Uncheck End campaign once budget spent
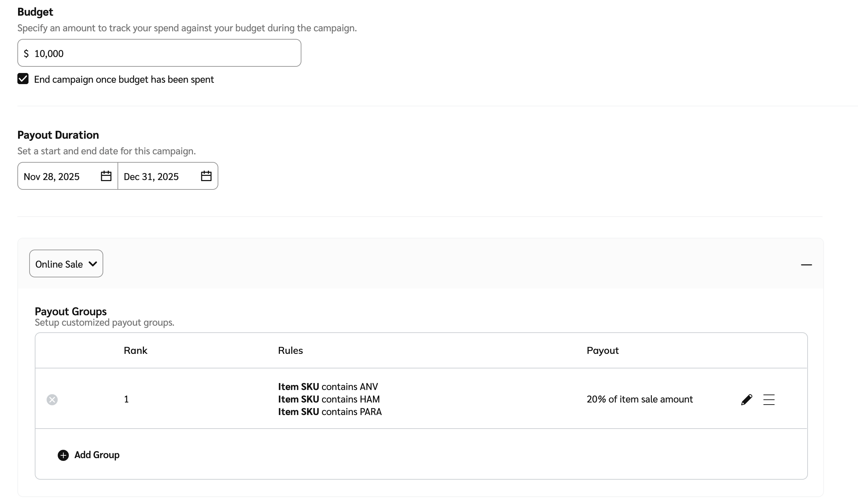Screen dimensions: 858x504 23,79
